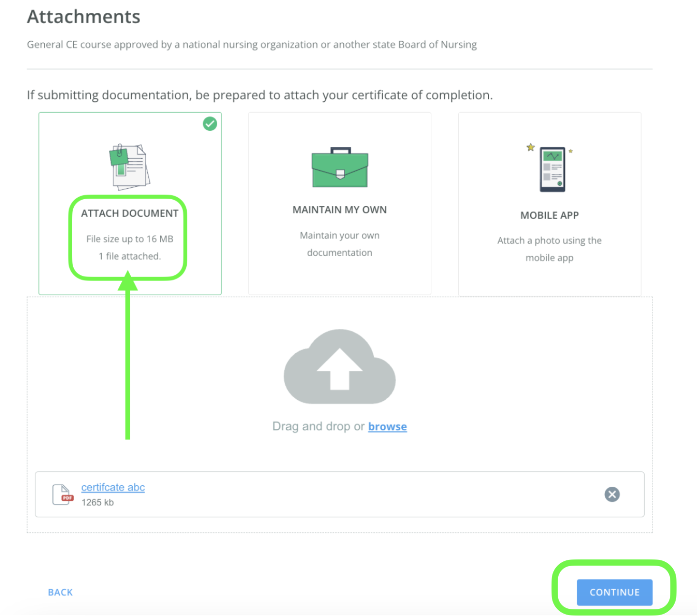Choose the MAINTAIN MY OWN option

coord(339,210)
